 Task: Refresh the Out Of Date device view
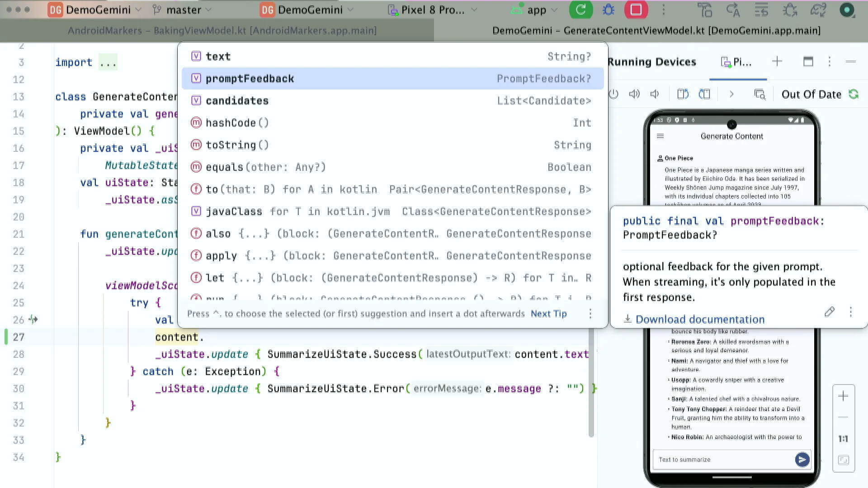pos(854,94)
